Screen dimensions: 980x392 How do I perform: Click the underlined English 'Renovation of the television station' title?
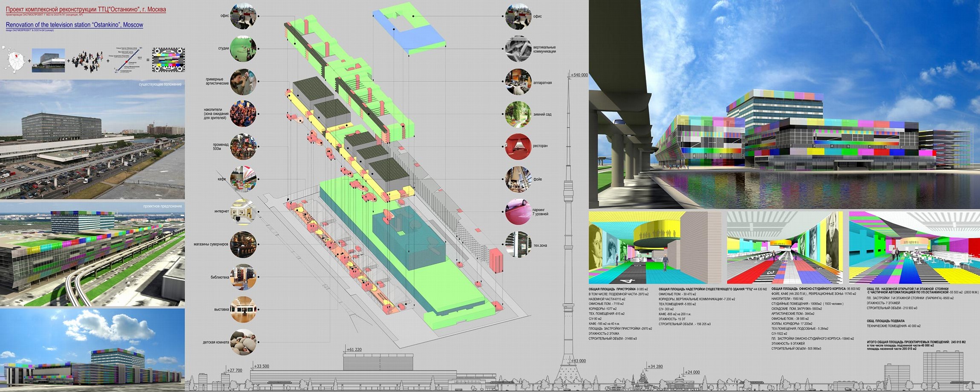click(75, 25)
